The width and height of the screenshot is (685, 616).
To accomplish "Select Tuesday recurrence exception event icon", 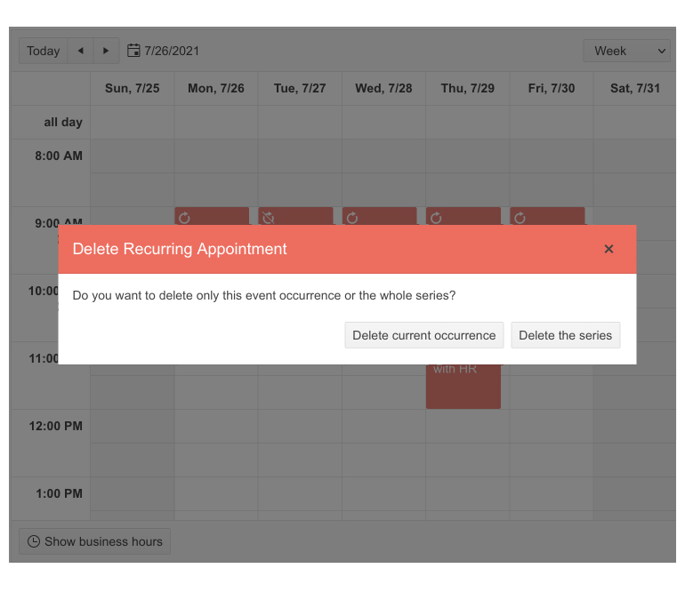I will click(x=269, y=218).
